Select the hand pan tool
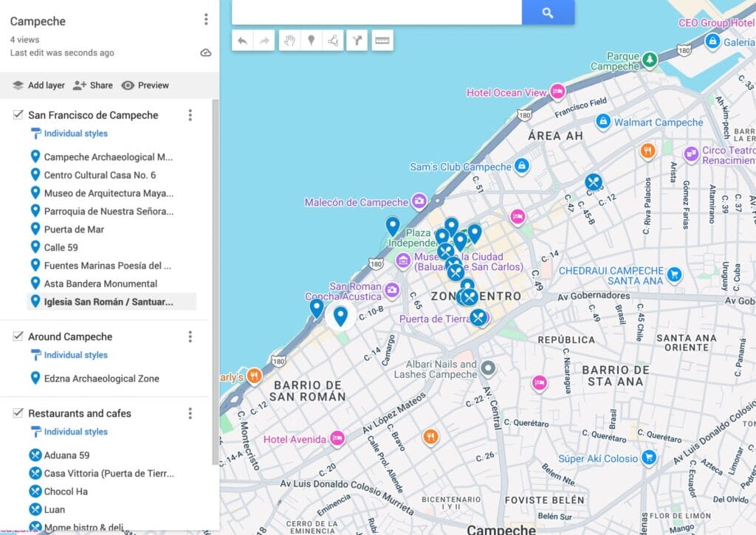This screenshot has height=535, width=756. tap(290, 41)
